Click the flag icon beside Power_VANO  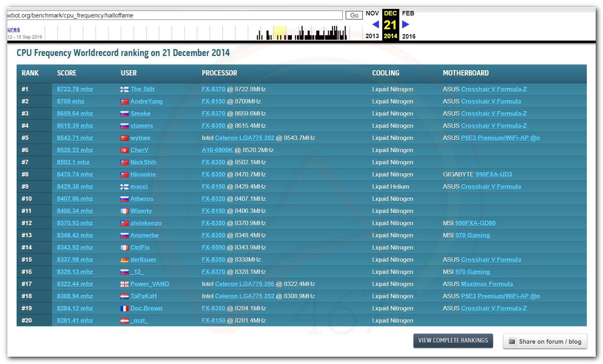click(125, 284)
